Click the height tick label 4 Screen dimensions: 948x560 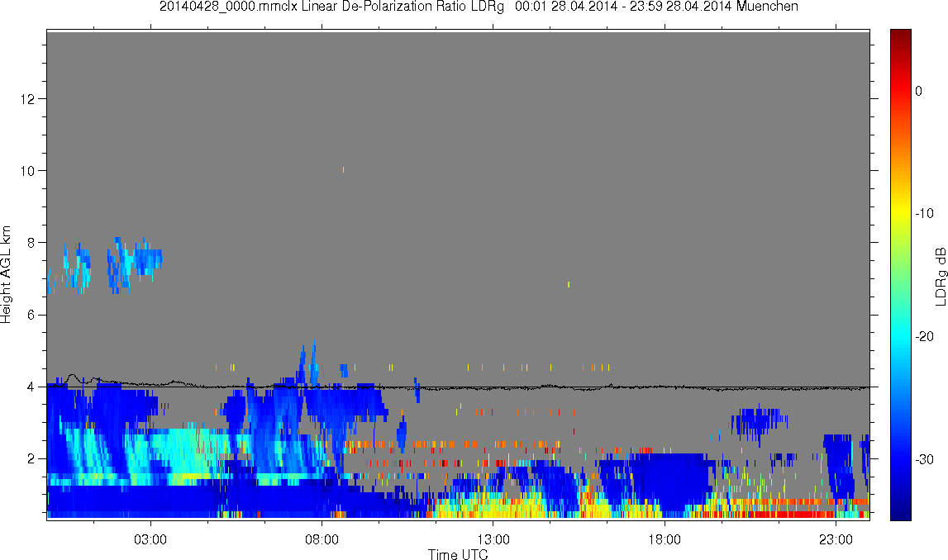pos(31,387)
